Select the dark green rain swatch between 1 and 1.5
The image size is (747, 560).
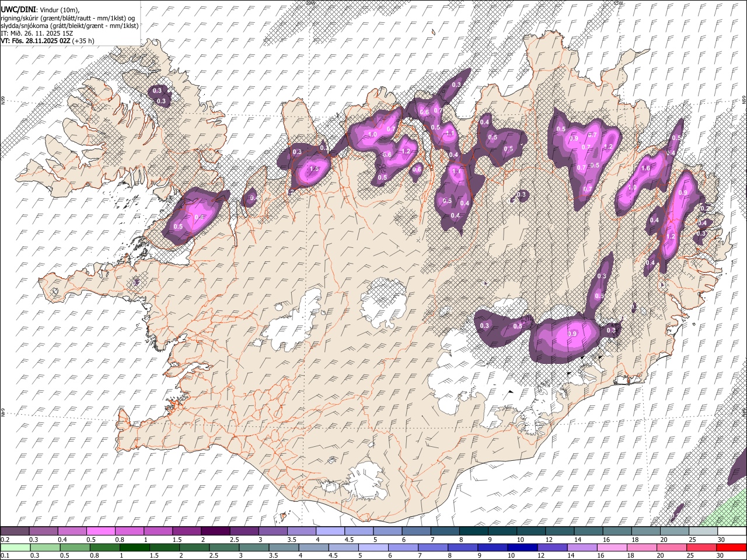(x=135, y=547)
